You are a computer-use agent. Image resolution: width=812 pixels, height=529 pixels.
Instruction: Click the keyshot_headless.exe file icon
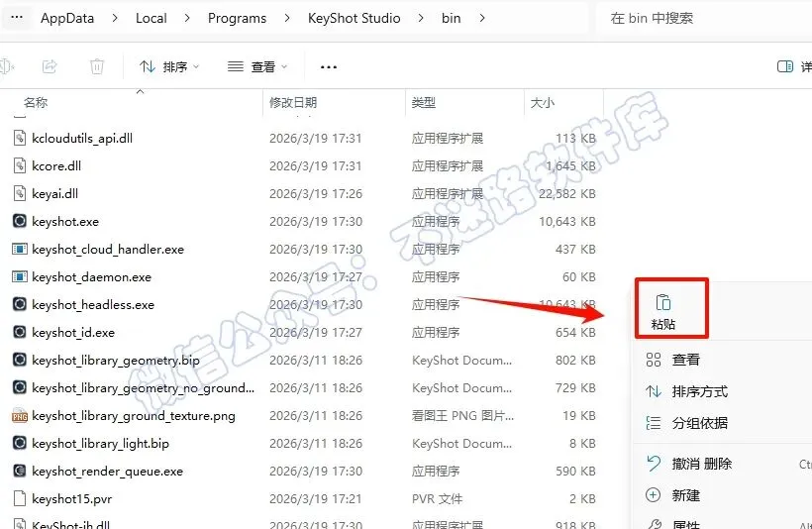[x=19, y=304]
